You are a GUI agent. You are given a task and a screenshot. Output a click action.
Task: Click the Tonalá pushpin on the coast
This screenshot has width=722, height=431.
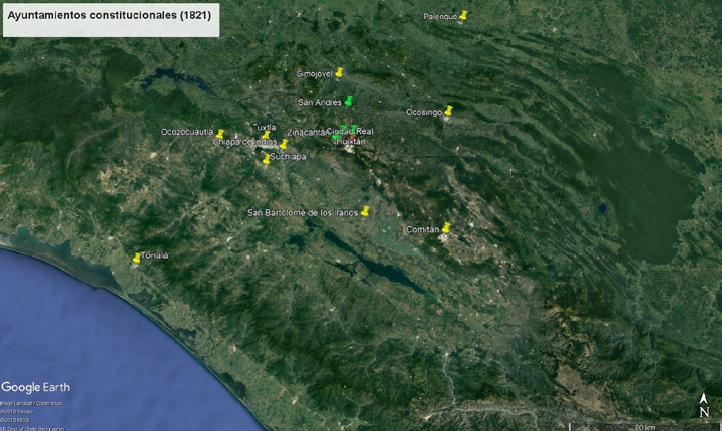(137, 257)
